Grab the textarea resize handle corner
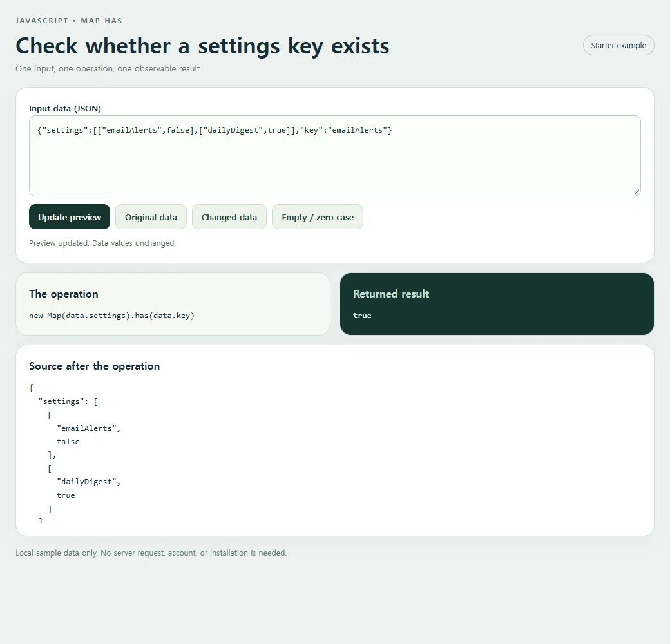 [636, 193]
